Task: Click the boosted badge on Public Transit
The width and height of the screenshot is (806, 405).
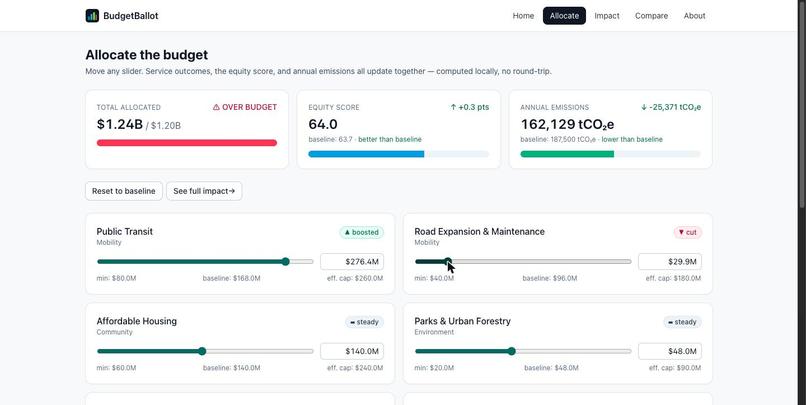Action: pyautogui.click(x=361, y=232)
